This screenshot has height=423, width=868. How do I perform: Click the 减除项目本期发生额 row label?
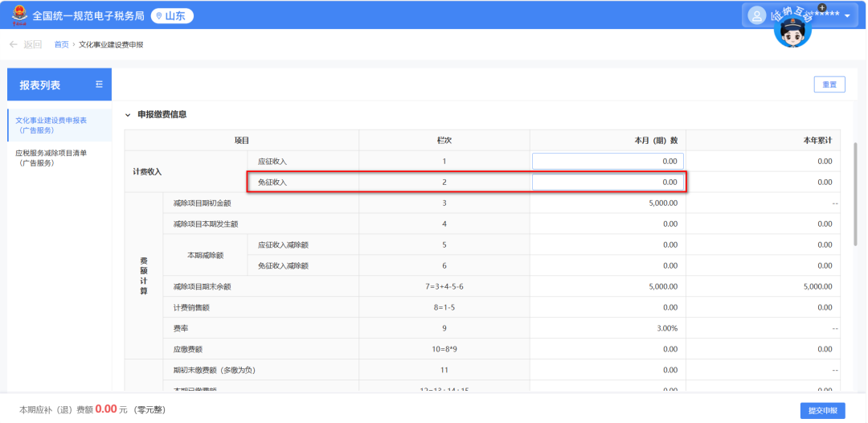pyautogui.click(x=206, y=224)
